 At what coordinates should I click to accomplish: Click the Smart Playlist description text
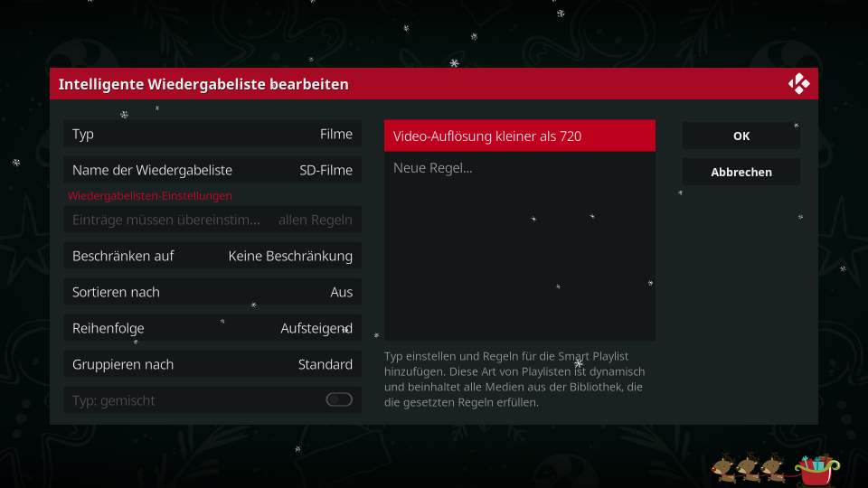coord(514,379)
